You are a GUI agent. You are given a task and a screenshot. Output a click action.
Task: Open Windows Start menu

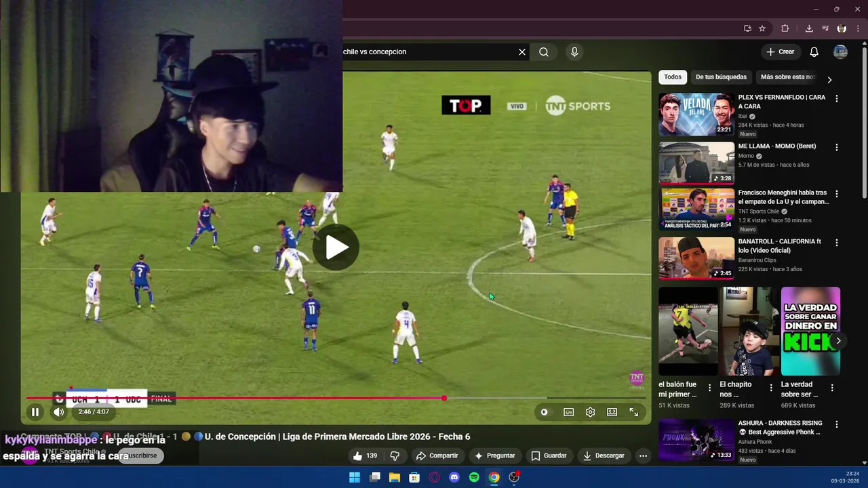point(355,477)
